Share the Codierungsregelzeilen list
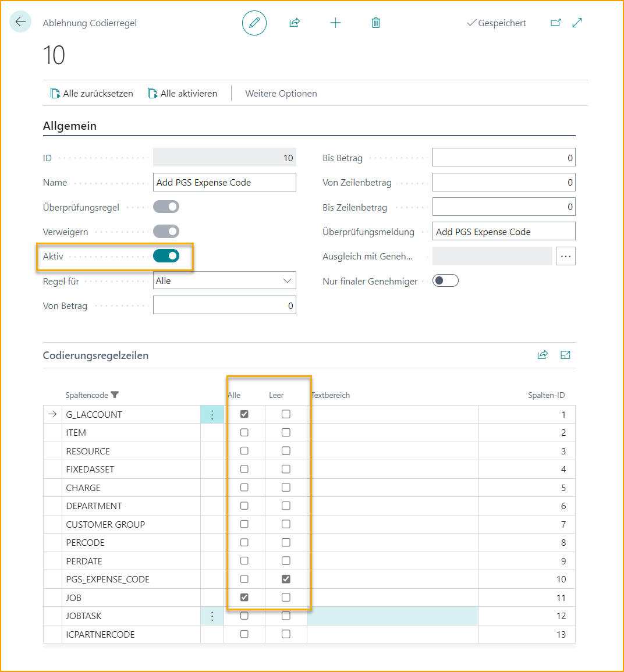The width and height of the screenshot is (624, 672). [x=543, y=355]
